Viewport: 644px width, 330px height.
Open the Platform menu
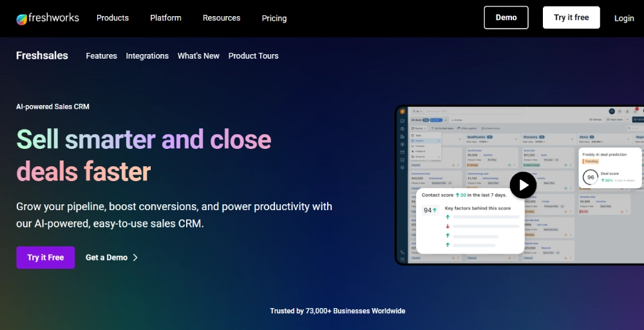click(x=166, y=18)
